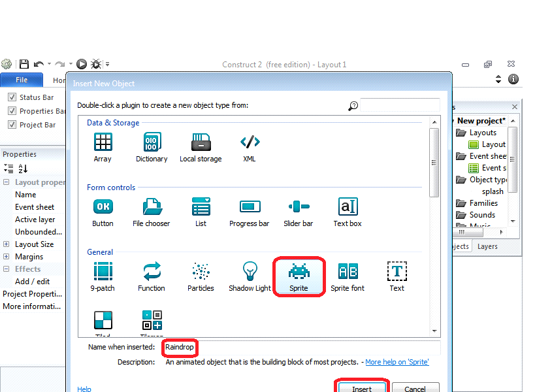Click plugin list scroll down arrow
Viewport: 535px width, 392px height.
[434, 331]
